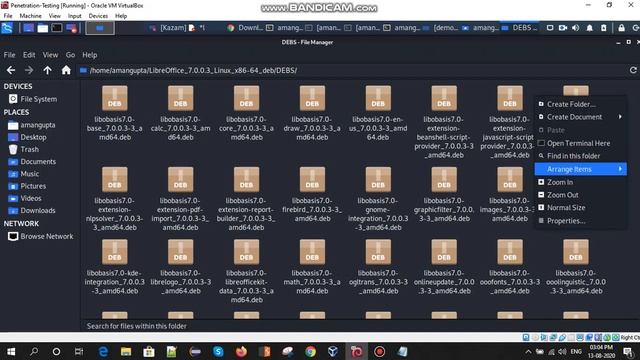Switch to DEBS panel window button

click(x=520, y=28)
